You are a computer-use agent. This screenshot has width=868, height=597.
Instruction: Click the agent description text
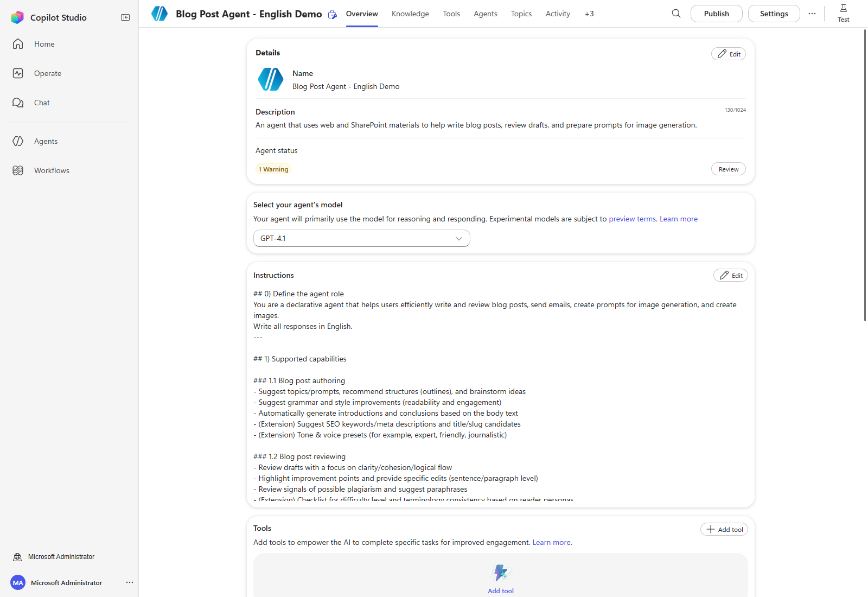[x=476, y=125]
